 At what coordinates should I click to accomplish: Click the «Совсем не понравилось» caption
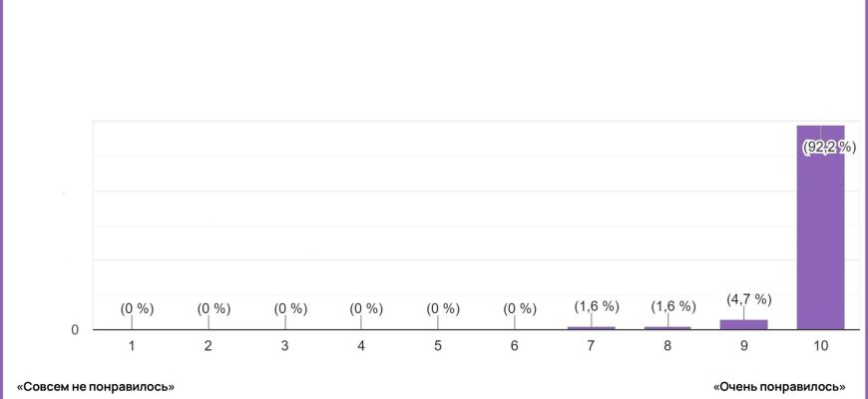(96, 386)
